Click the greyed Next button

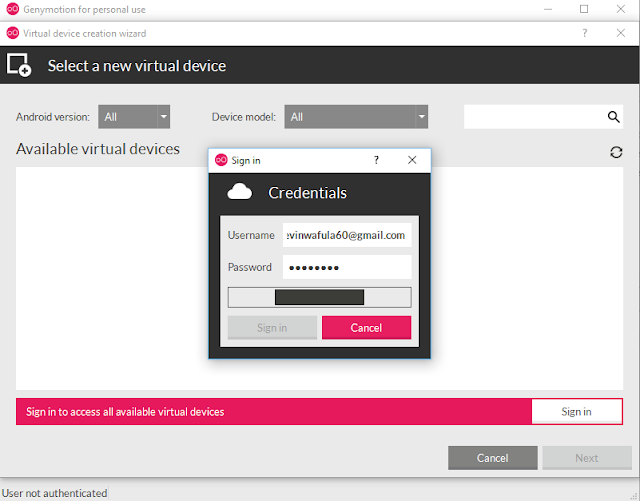tap(587, 458)
